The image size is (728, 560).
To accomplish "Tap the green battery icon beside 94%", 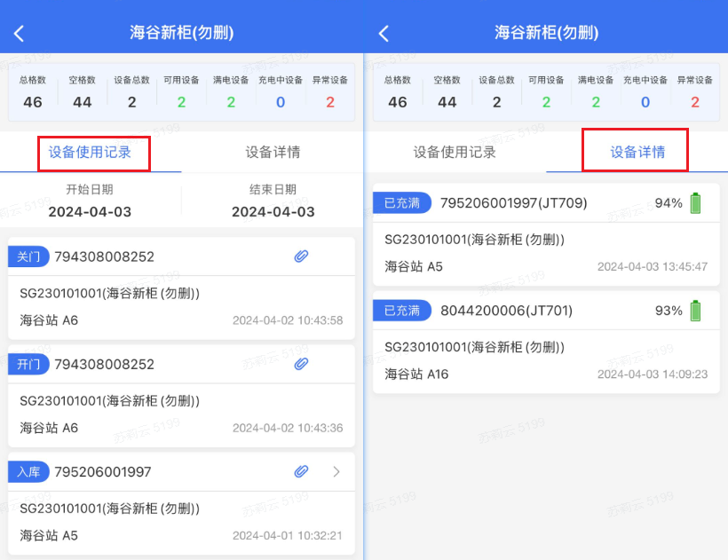I will tap(696, 203).
